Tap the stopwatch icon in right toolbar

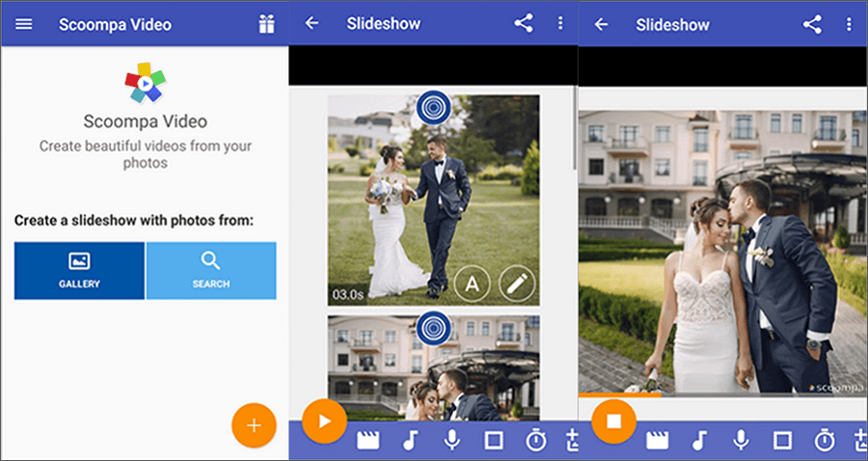825,441
